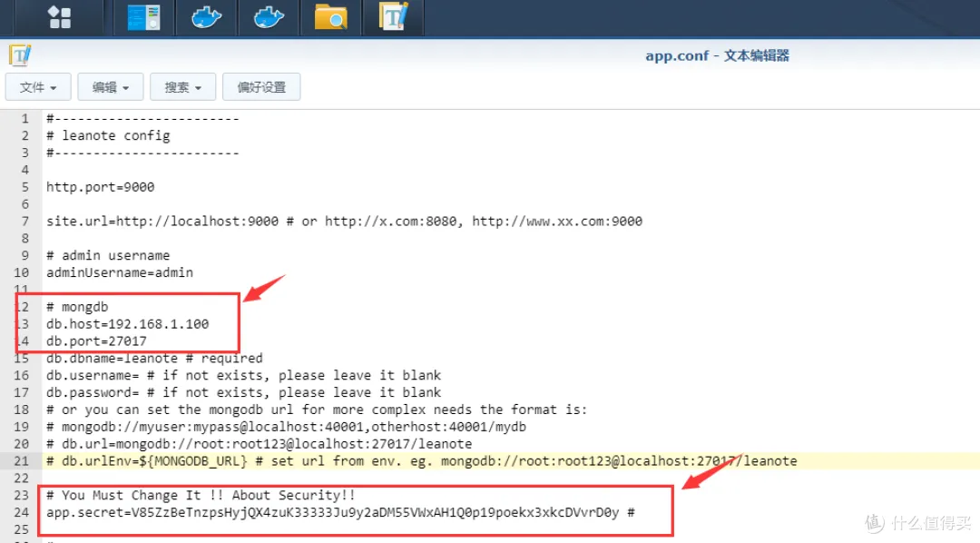
Task: Expand the 编辑 dropdown menu
Action: pyautogui.click(x=110, y=87)
